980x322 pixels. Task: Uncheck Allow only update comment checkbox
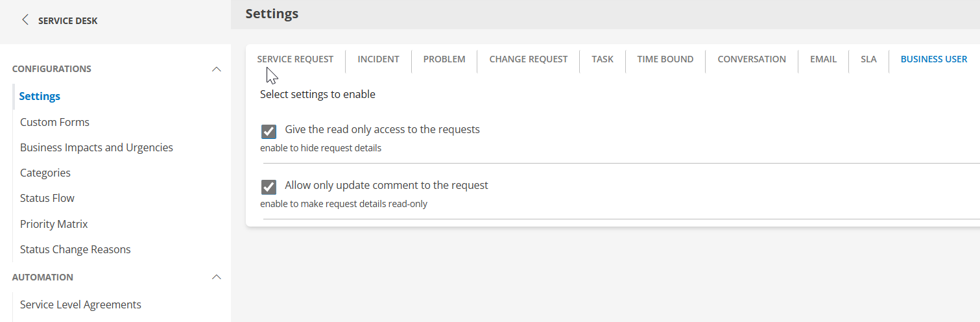(x=269, y=188)
